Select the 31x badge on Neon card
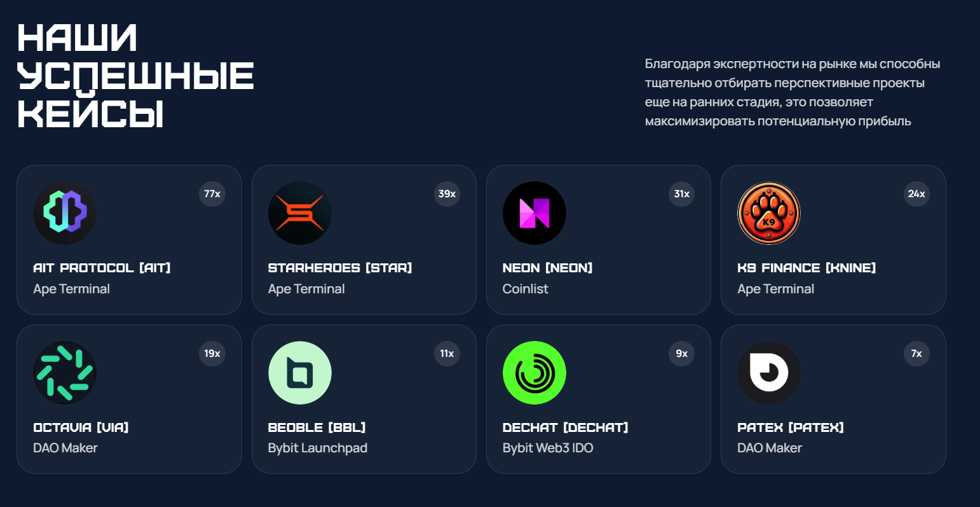Image resolution: width=980 pixels, height=507 pixels. pyautogui.click(x=682, y=194)
